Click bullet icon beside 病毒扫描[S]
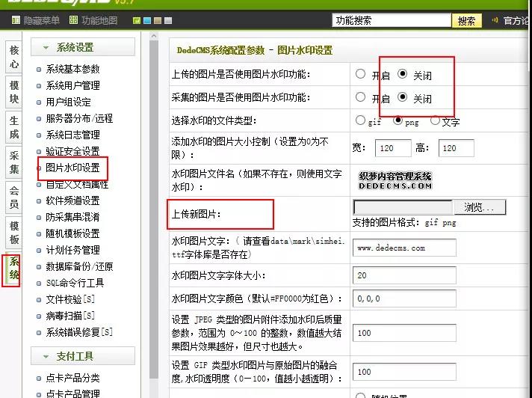Viewport: 532px width, 398px height. (39, 316)
